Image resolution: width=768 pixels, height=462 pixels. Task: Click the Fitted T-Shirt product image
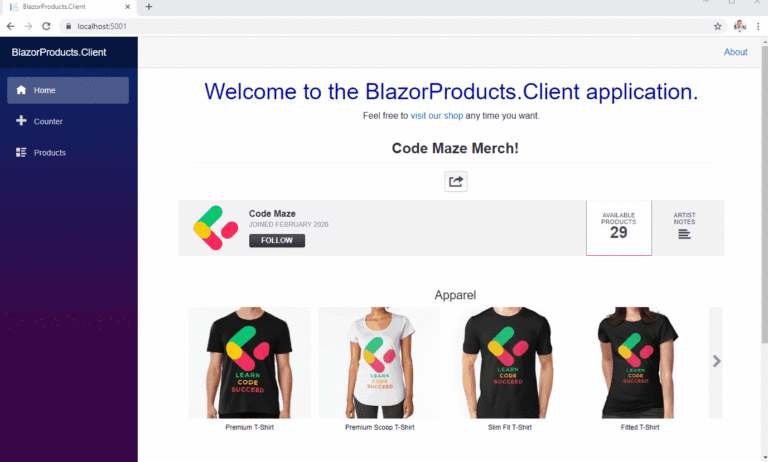click(640, 363)
